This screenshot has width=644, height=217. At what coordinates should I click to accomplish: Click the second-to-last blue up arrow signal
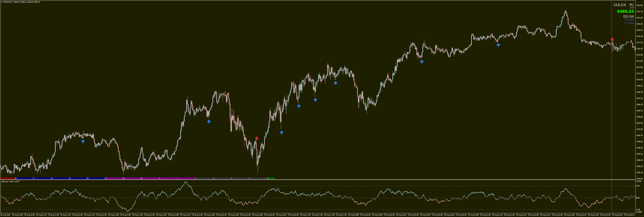422,62
